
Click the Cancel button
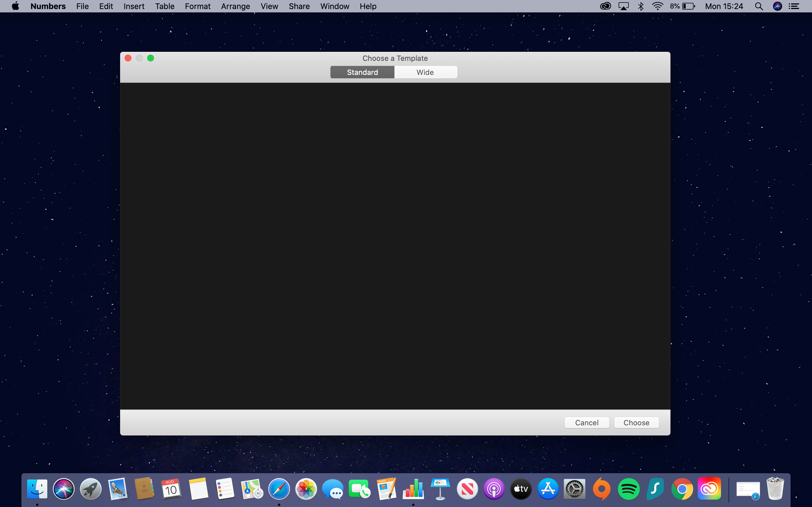[586, 422]
